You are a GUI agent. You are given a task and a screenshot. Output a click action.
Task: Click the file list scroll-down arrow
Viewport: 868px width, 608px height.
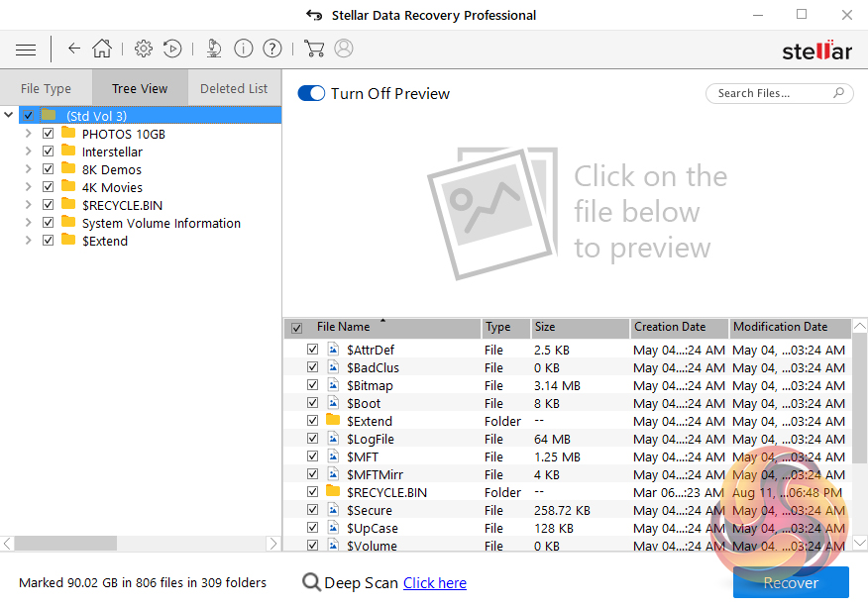tap(860, 543)
